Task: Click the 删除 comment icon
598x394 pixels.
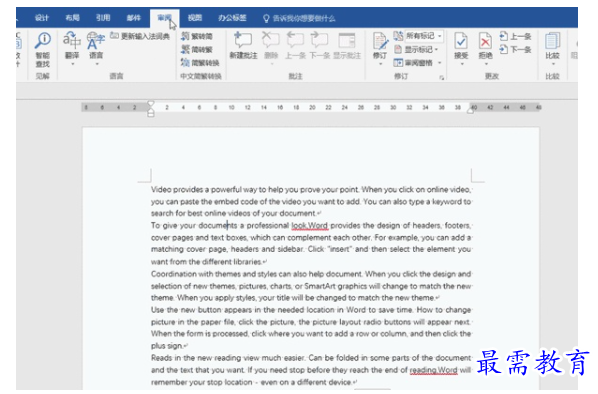Action: click(271, 40)
